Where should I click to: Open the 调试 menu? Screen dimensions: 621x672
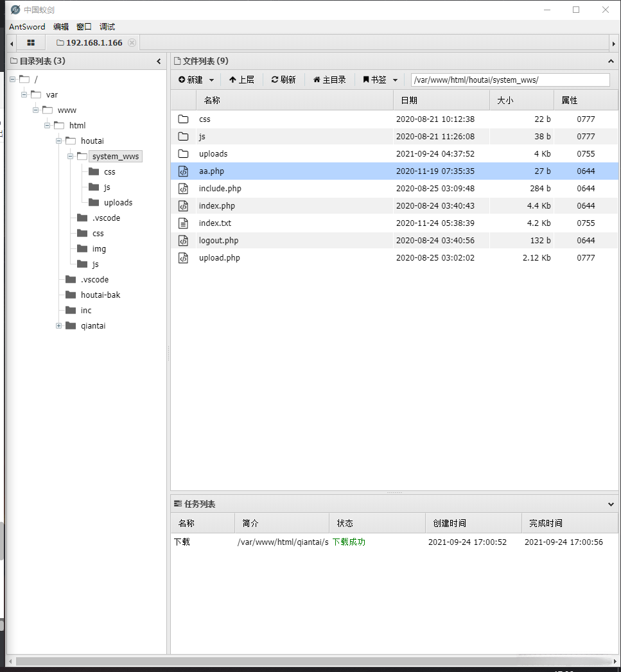[x=107, y=26]
